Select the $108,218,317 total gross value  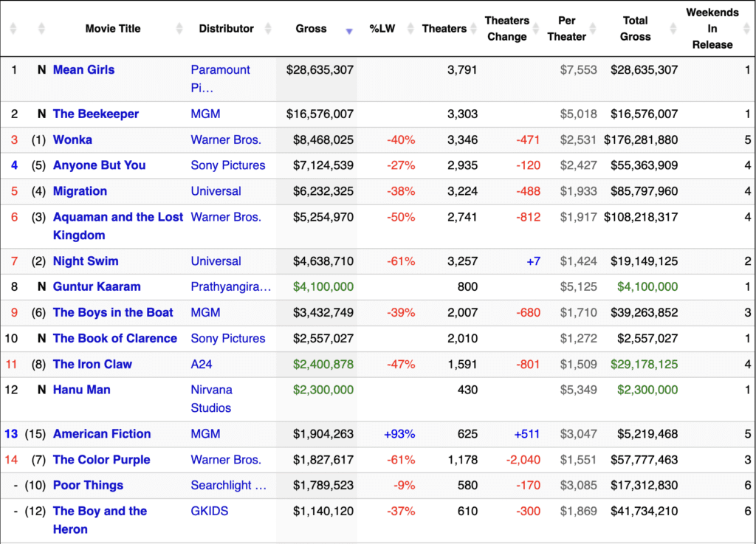click(641, 217)
